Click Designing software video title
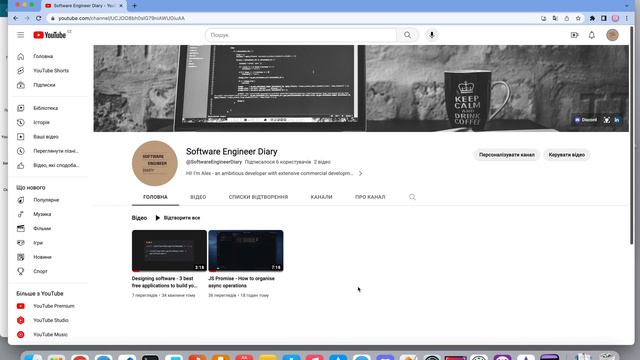Screen dimensions: 640x360 coord(164,282)
